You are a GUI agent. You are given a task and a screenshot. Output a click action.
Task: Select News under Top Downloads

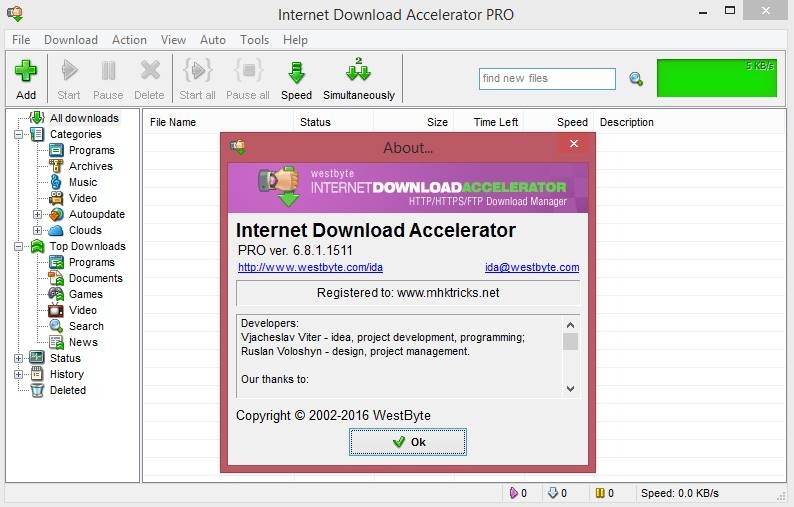tap(83, 342)
